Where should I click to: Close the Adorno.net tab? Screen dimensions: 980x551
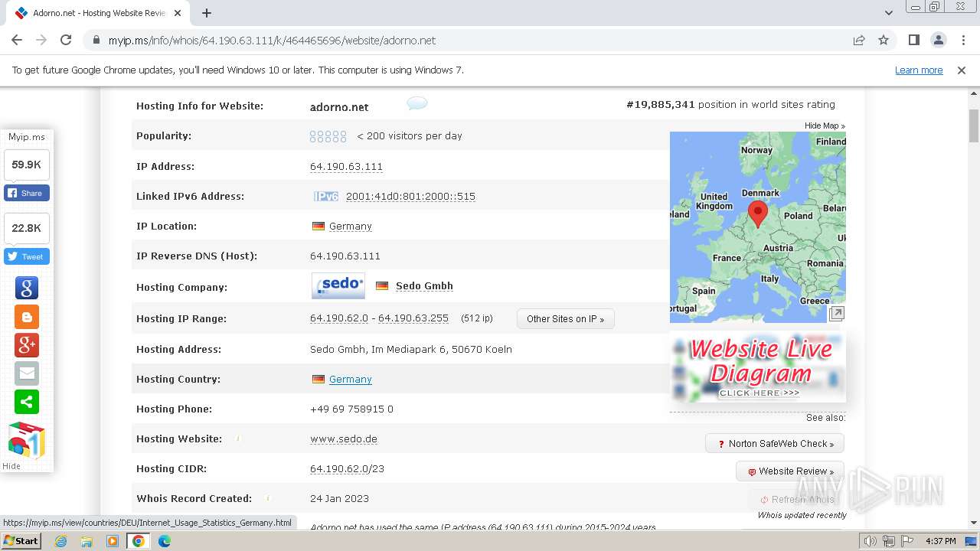point(178,13)
